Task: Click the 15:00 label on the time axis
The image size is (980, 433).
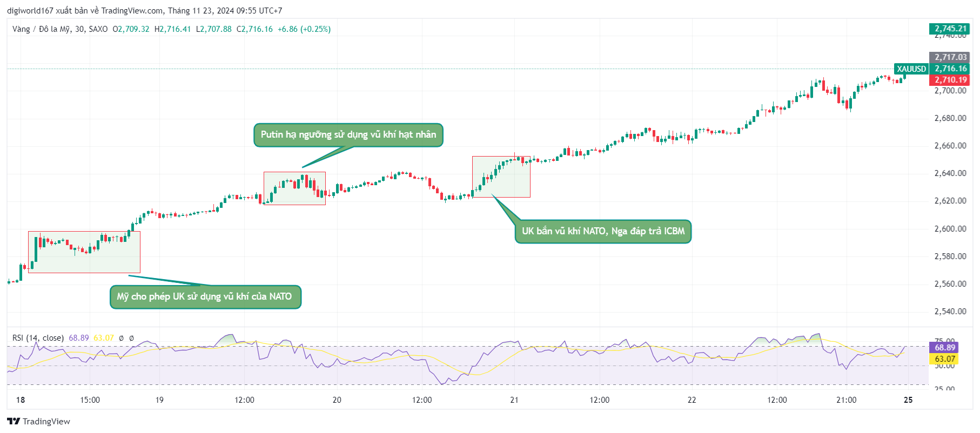Action: click(x=90, y=400)
